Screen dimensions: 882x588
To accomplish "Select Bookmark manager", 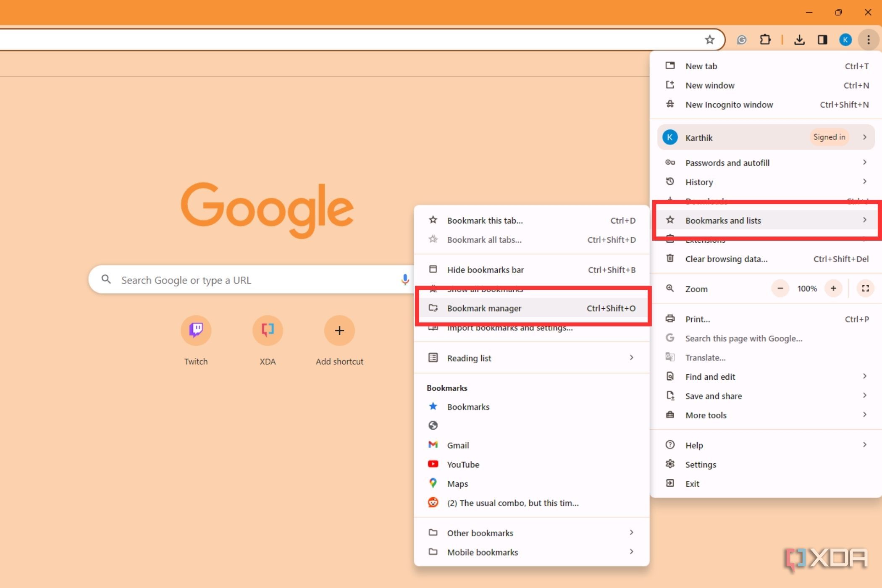I will 485,308.
